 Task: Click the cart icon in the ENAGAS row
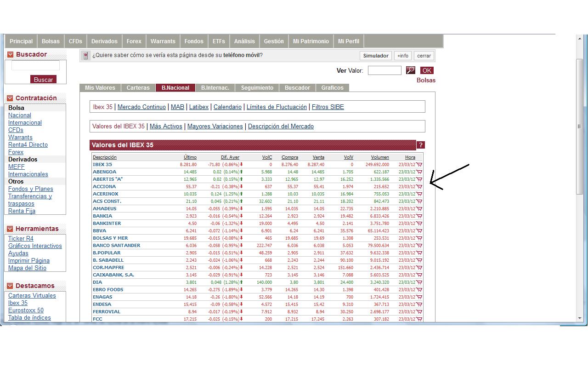pyautogui.click(x=419, y=297)
